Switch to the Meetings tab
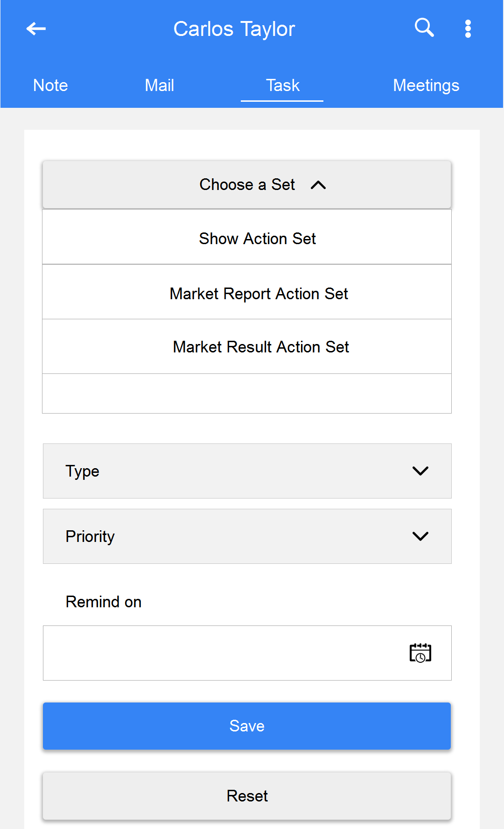This screenshot has height=829, width=504. click(426, 85)
